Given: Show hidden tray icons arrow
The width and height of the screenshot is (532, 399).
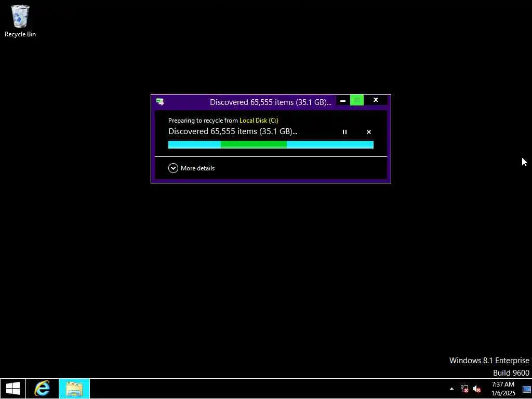Looking at the screenshot, I should click(451, 389).
